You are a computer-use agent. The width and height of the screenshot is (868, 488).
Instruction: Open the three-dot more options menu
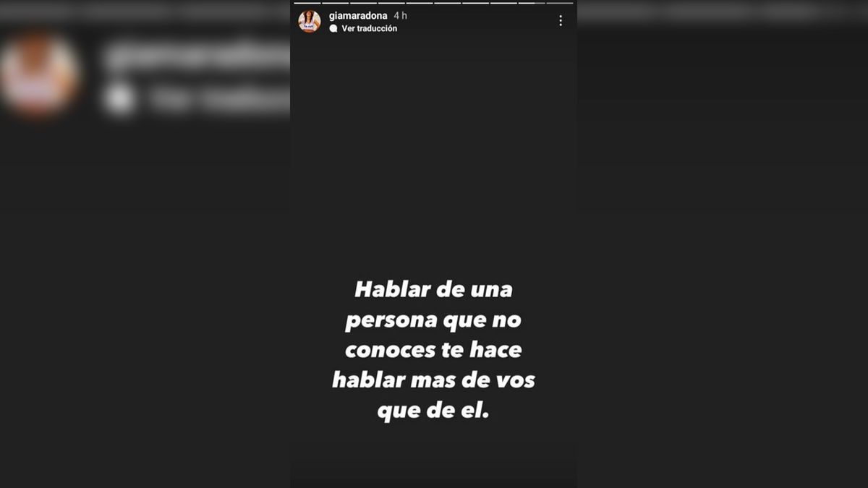pyautogui.click(x=561, y=21)
